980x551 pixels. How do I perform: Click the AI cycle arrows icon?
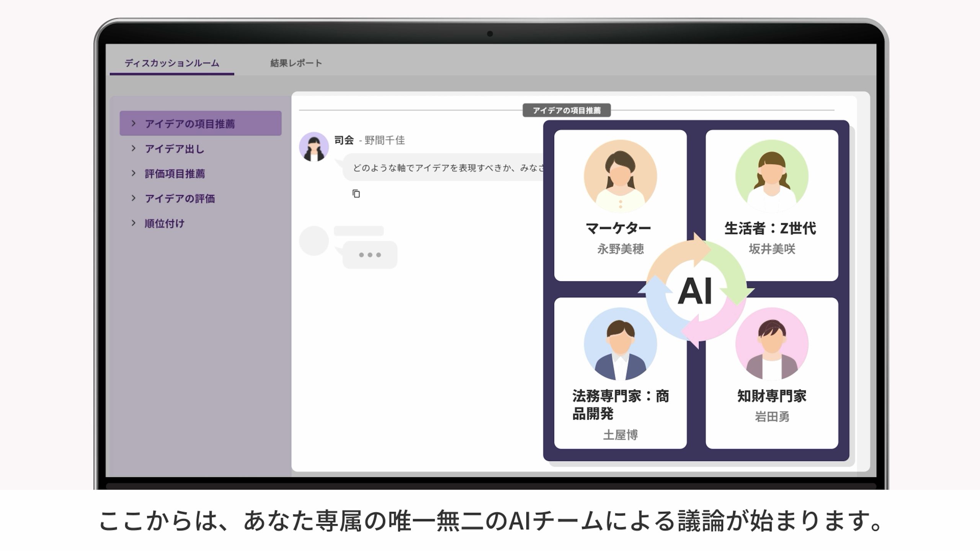coord(696,290)
